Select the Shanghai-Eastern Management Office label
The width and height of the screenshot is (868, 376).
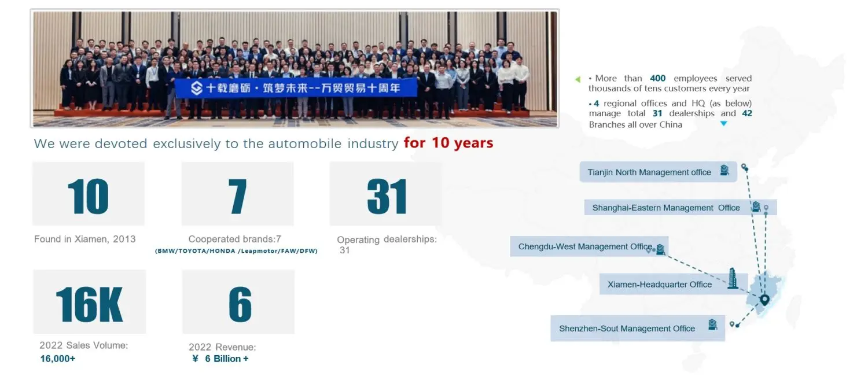(x=681, y=208)
